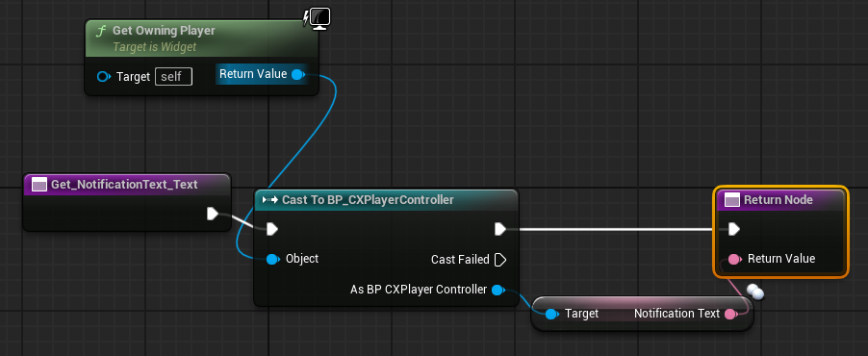Select the Get_NotificationText_Text entry node title
Image resolution: width=868 pixels, height=356 pixels.
(124, 185)
